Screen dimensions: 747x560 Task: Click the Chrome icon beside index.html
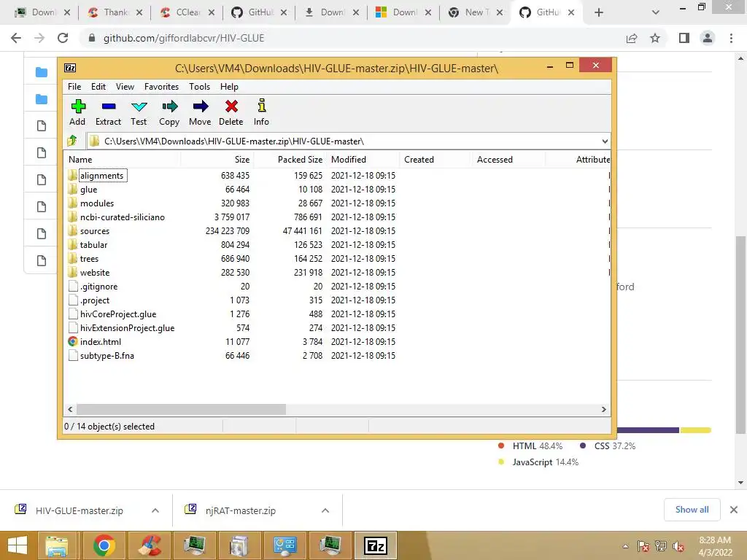72,341
